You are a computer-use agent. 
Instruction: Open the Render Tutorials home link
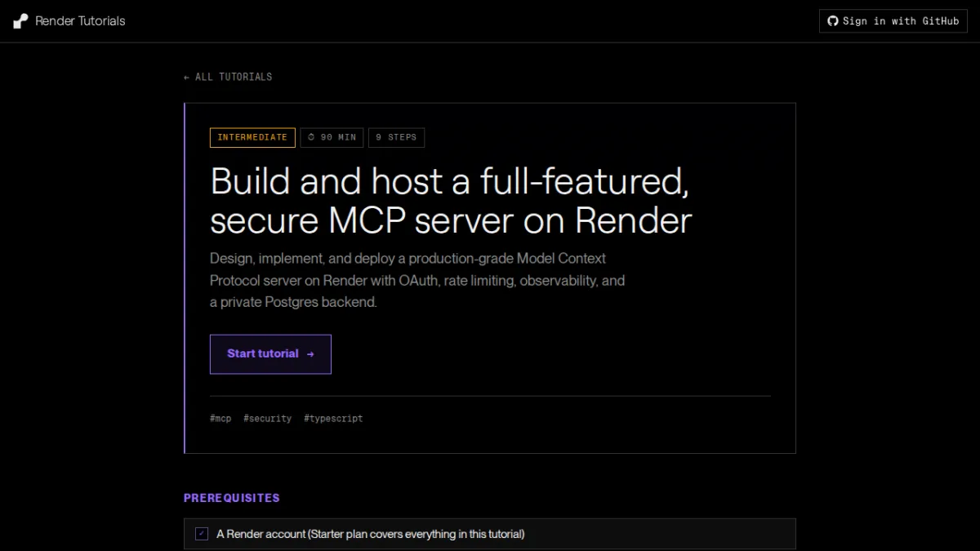(69, 21)
